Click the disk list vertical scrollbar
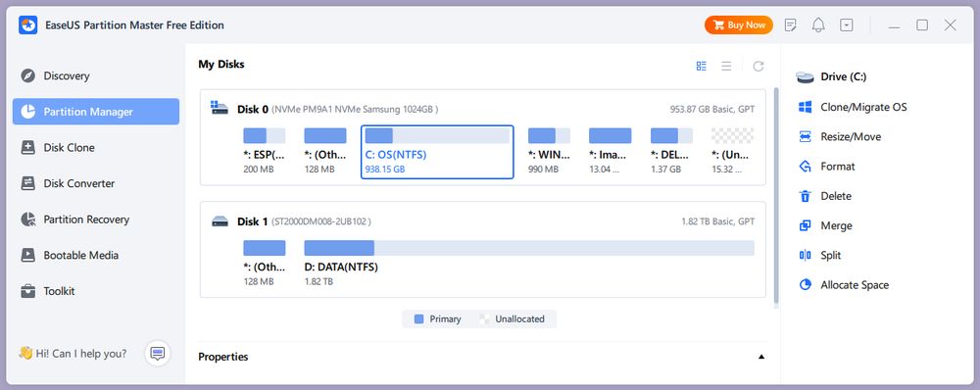980x390 pixels. pos(776,196)
